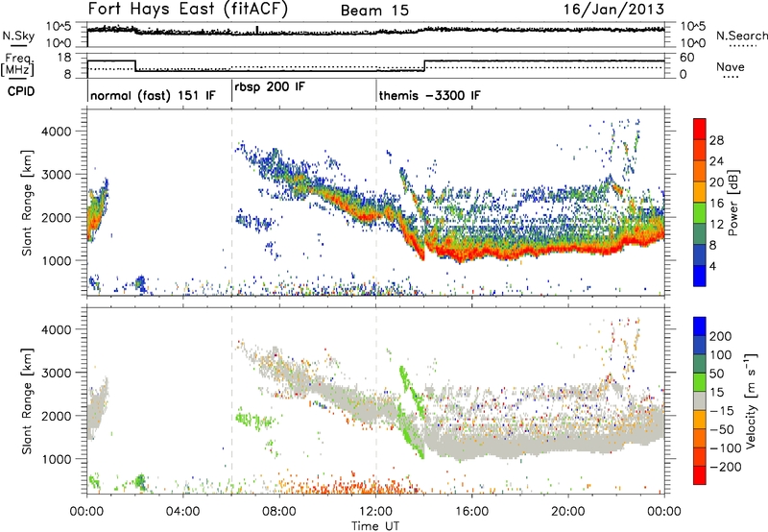The width and height of the screenshot is (768, 532).
Task: Click the 'Slant Range [km]' label of velocity panel
Action: 27,401
